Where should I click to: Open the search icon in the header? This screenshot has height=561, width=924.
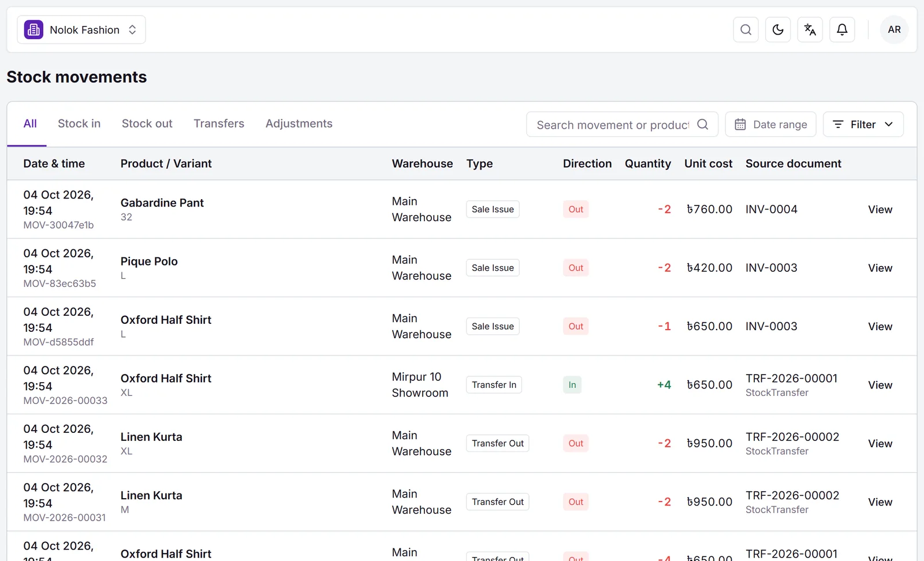(x=746, y=29)
